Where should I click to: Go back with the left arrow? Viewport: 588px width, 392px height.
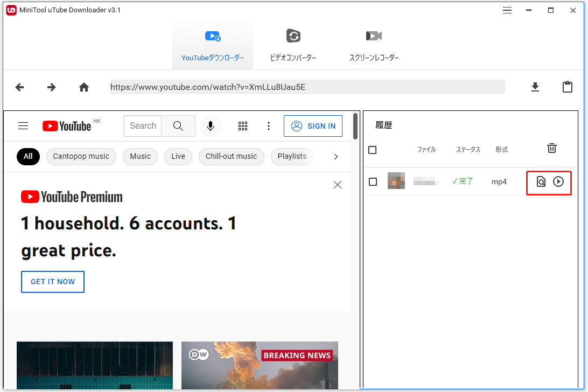click(19, 87)
